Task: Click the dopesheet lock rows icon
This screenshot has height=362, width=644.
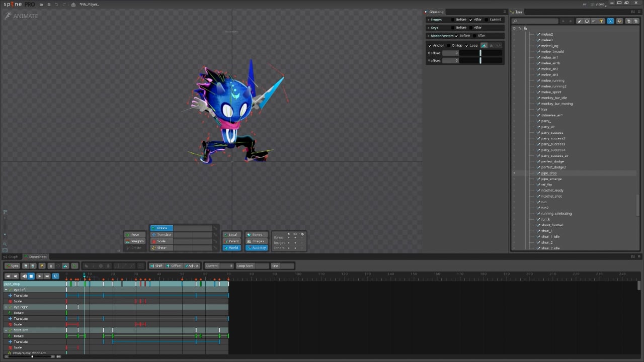Action: click(51, 266)
